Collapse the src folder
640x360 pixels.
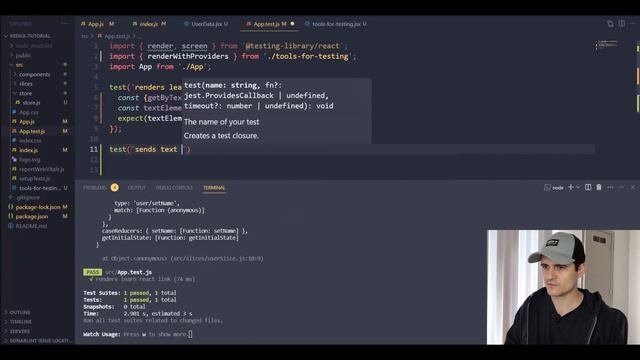19,65
